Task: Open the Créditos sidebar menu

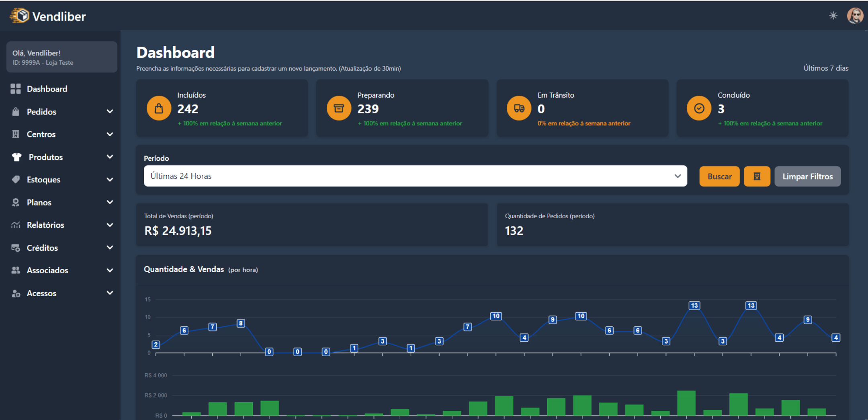Action: pyautogui.click(x=42, y=248)
